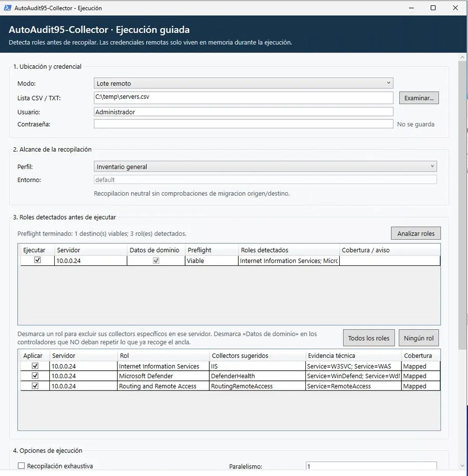Click the Rol column header
Image resolution: width=468 pixels, height=476 pixels.
163,356
